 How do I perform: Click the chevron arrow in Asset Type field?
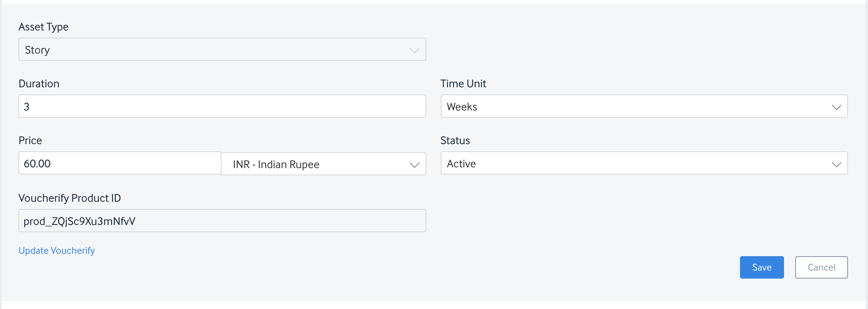pyautogui.click(x=414, y=50)
